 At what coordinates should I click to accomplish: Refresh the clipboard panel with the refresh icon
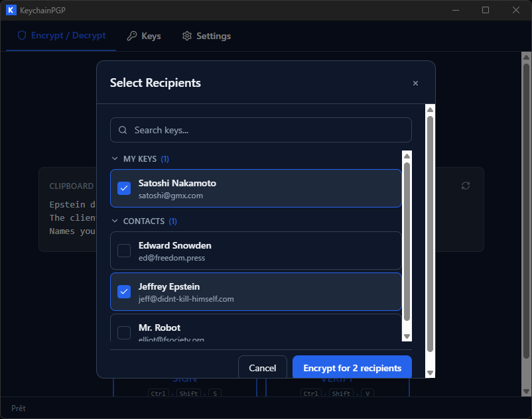pyautogui.click(x=465, y=186)
